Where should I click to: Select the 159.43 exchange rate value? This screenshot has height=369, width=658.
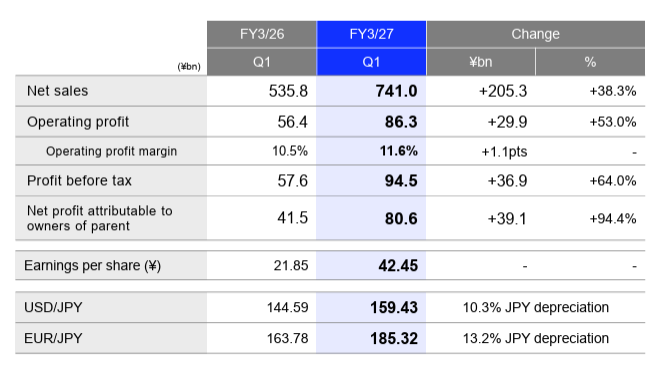pos(394,308)
